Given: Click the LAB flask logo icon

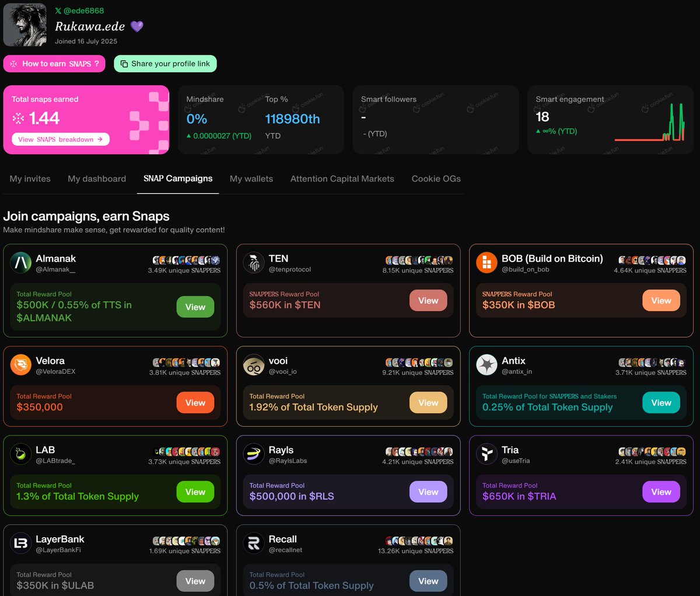Looking at the screenshot, I should (21, 455).
